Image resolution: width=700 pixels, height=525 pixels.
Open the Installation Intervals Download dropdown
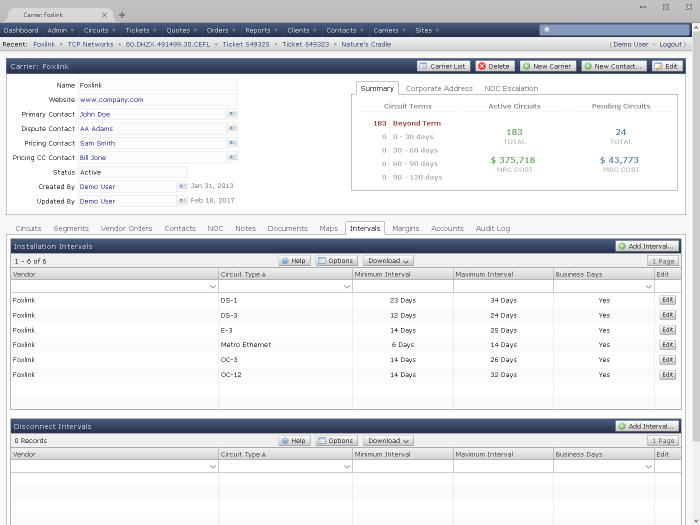[x=388, y=261]
